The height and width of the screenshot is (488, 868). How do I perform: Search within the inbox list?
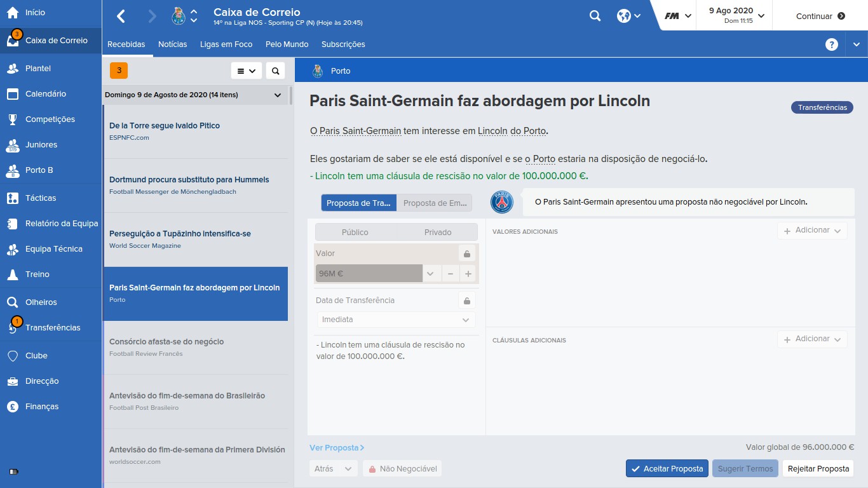(x=275, y=71)
